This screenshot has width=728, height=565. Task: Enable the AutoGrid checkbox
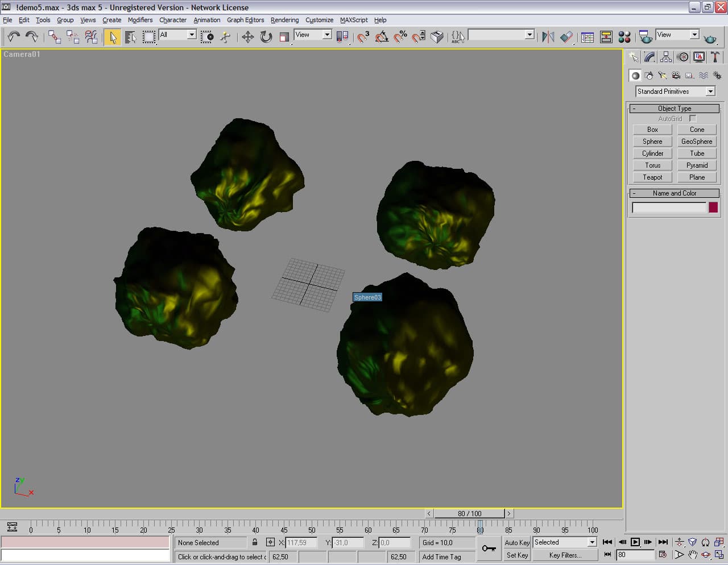pyautogui.click(x=693, y=118)
